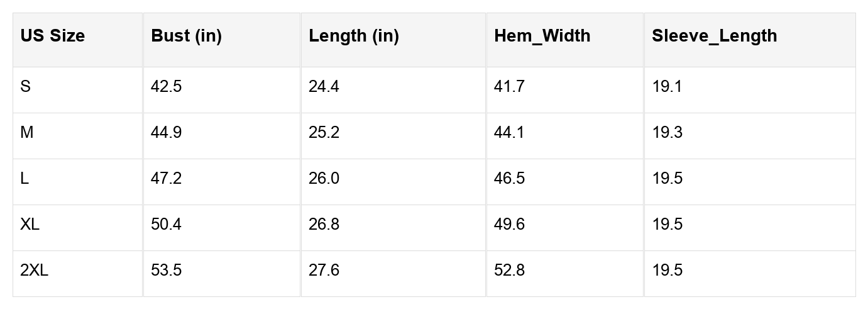Select bust value 44.9 in M row
The width and height of the screenshot is (868, 309).
(x=166, y=133)
